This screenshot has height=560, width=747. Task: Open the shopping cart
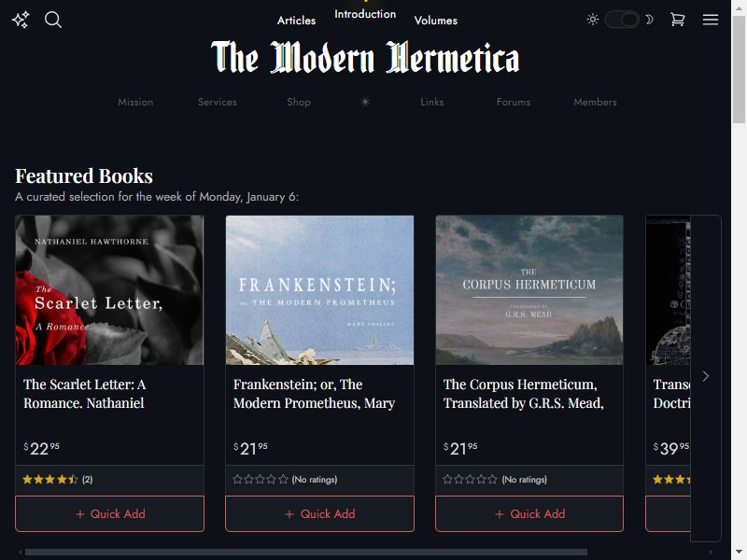click(x=678, y=20)
